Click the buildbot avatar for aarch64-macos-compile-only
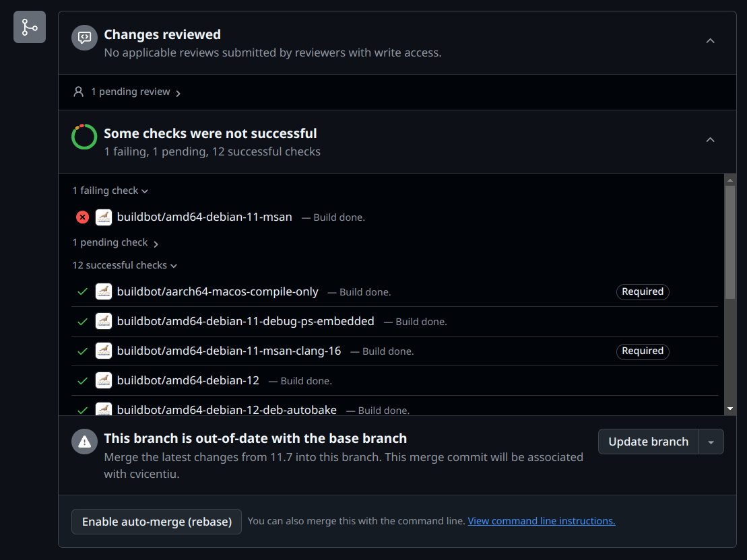 [x=104, y=291]
